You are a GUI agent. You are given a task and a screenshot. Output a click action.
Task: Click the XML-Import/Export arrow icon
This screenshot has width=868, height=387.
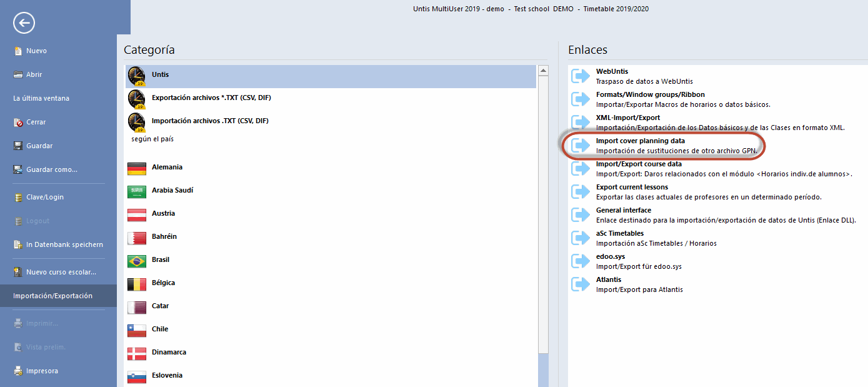pos(581,123)
